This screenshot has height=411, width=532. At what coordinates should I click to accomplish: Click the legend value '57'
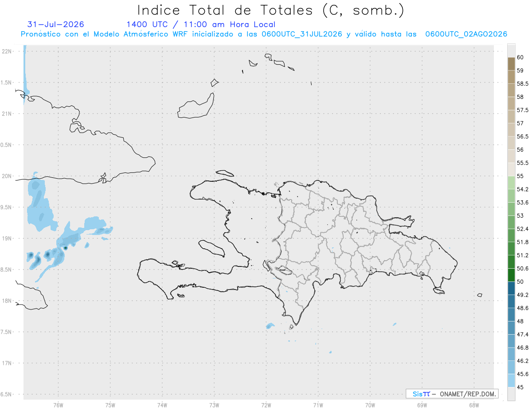pyautogui.click(x=520, y=123)
